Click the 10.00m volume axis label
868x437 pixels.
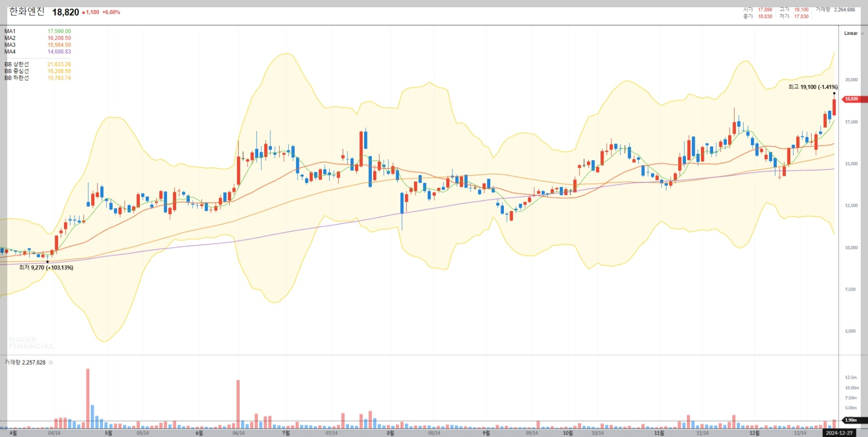click(852, 388)
